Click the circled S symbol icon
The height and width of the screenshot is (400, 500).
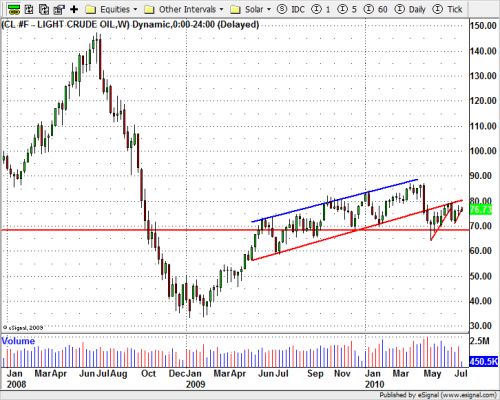pyautogui.click(x=282, y=9)
